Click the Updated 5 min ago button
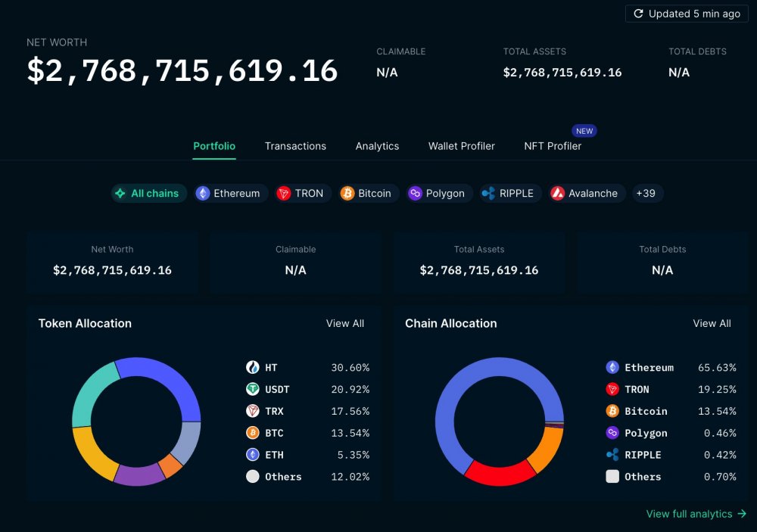 click(x=687, y=14)
